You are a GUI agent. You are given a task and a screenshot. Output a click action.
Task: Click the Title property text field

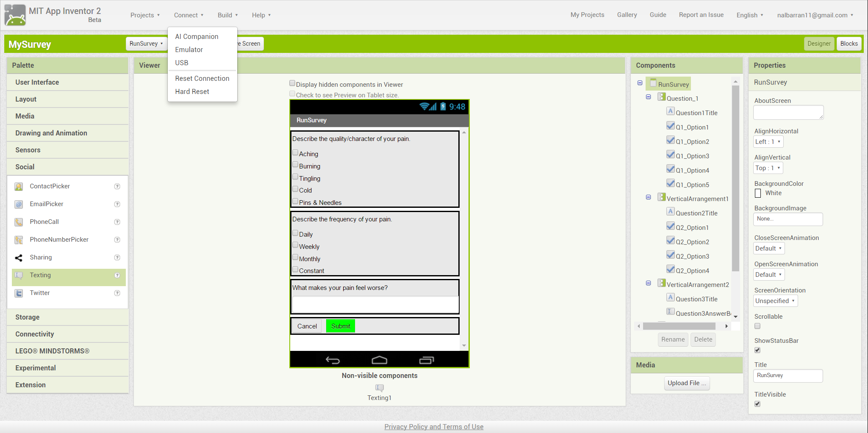click(788, 376)
